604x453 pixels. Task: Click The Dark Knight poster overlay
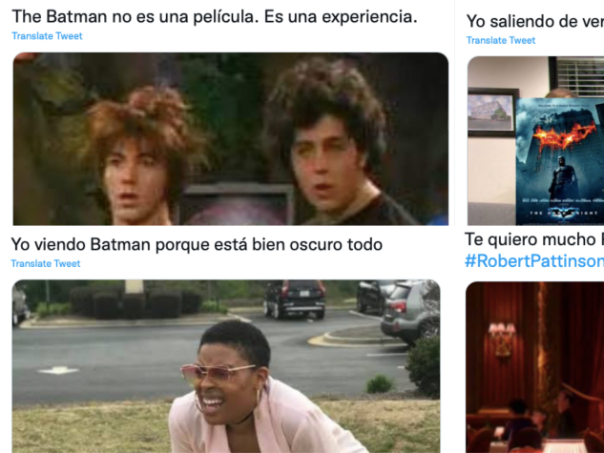point(560,161)
